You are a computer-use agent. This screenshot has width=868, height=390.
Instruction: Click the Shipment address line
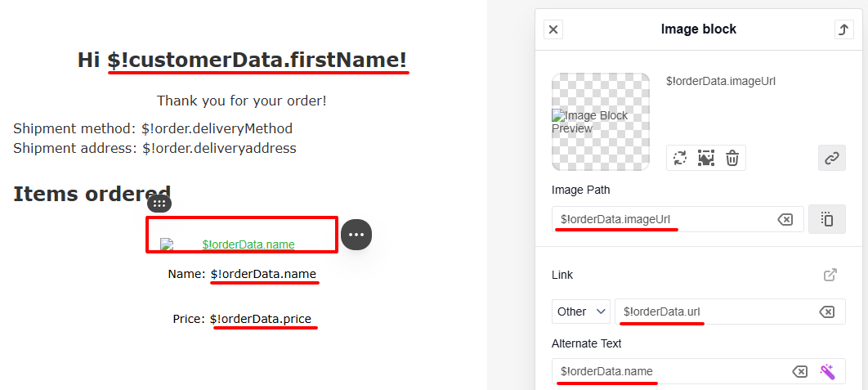(155, 148)
